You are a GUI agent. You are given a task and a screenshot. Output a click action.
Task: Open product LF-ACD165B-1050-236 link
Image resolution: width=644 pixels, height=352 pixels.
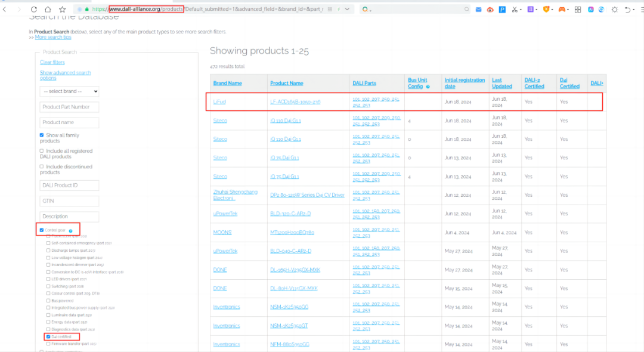click(295, 102)
